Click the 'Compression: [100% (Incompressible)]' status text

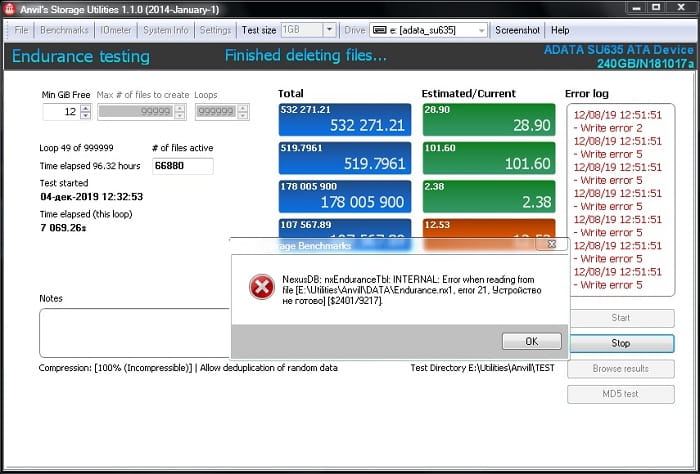coord(115,368)
